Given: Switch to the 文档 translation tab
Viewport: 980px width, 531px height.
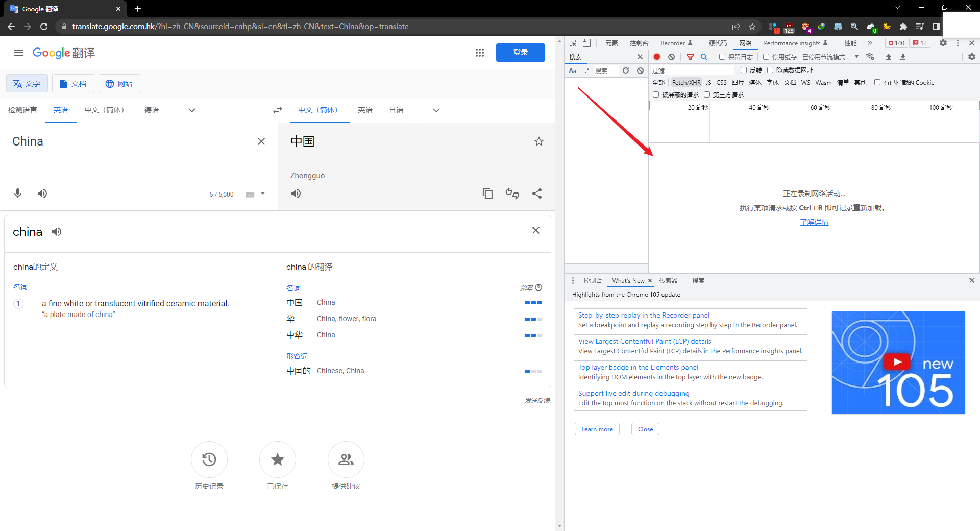Looking at the screenshot, I should click(73, 83).
